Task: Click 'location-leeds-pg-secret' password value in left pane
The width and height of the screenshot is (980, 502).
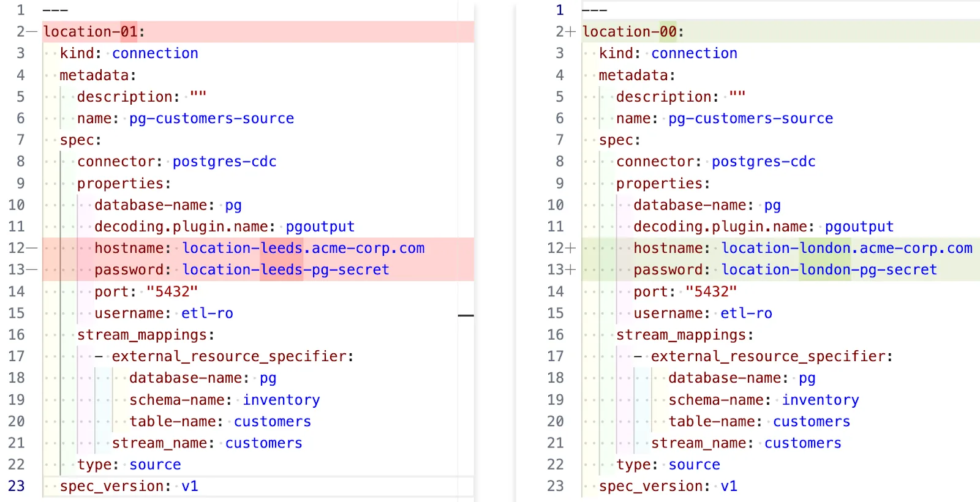Action: (x=285, y=269)
